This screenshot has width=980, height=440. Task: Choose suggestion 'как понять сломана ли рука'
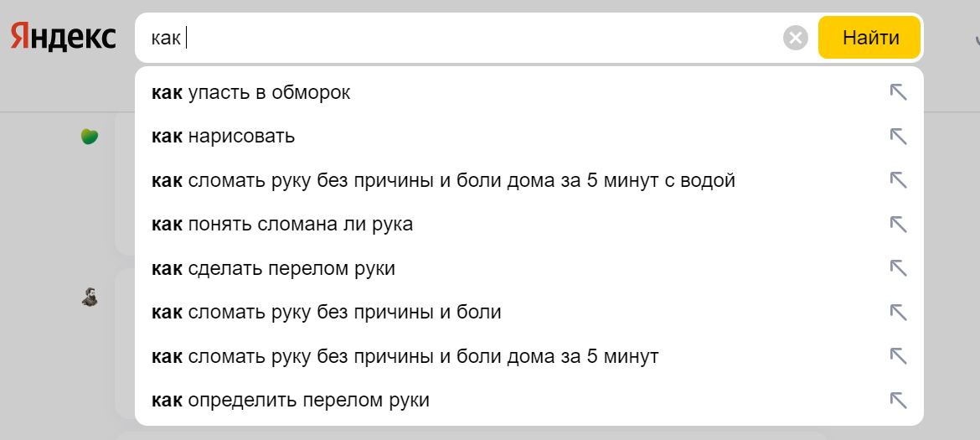[529, 225]
